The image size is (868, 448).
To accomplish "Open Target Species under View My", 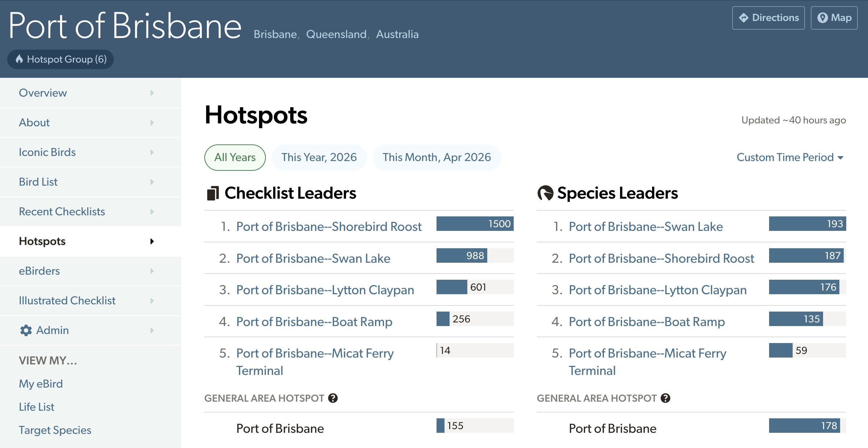I will point(55,430).
